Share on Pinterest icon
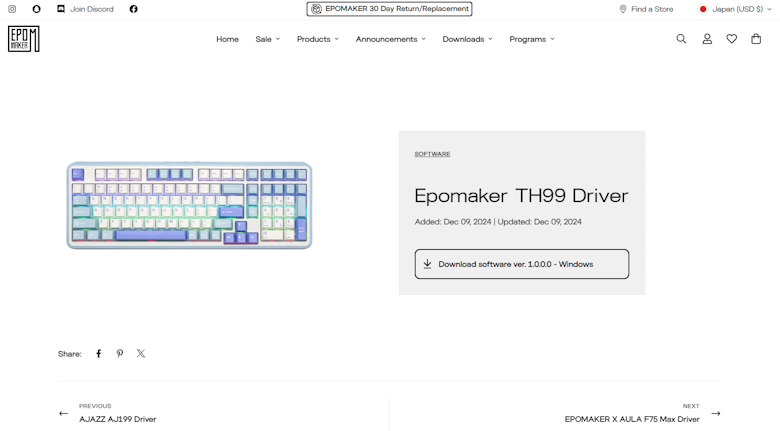 coord(120,353)
